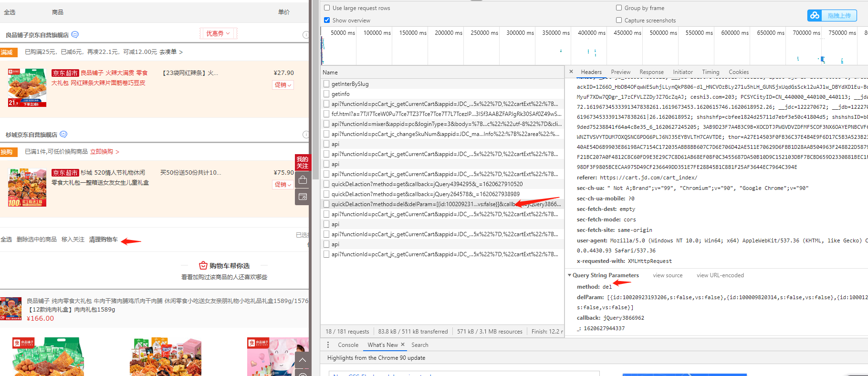
Task: Click 移入关注 at cart bottom
Action: click(x=73, y=240)
